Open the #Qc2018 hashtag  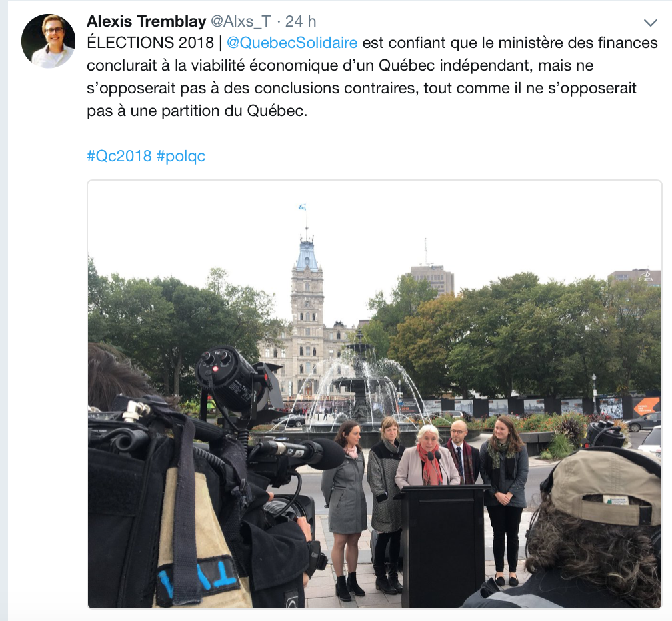point(119,156)
